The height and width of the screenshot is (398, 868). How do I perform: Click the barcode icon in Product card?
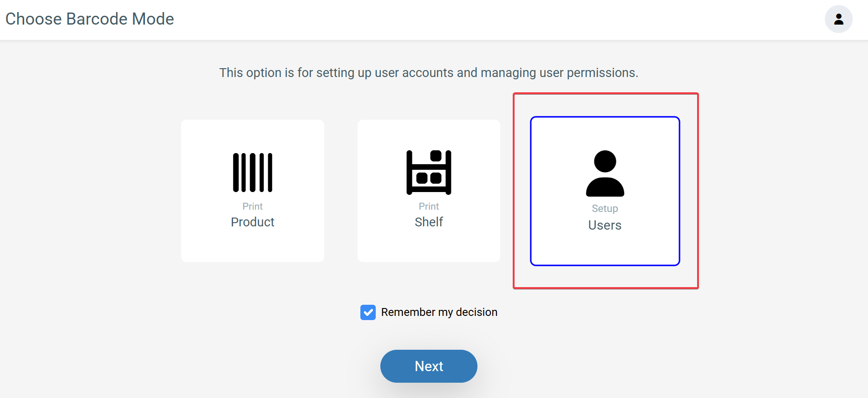point(253,173)
